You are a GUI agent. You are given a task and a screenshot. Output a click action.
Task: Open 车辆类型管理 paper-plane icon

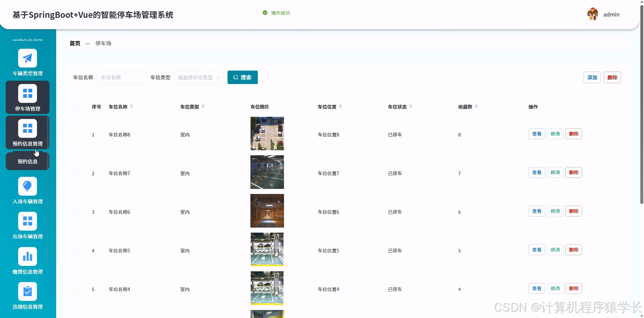click(28, 58)
